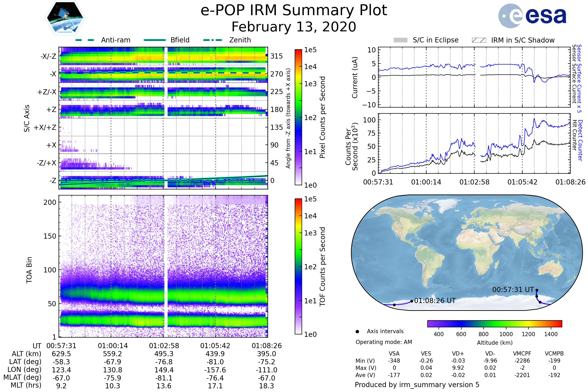This screenshot has height=392, width=588.
Task: Click the e-POP IRM Summary Plot title
Action: (x=294, y=11)
